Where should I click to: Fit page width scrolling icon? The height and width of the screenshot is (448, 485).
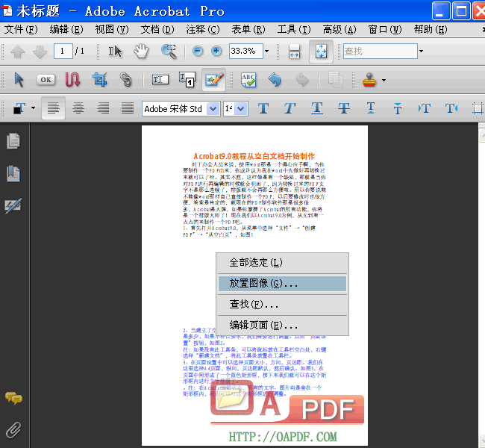(x=294, y=51)
